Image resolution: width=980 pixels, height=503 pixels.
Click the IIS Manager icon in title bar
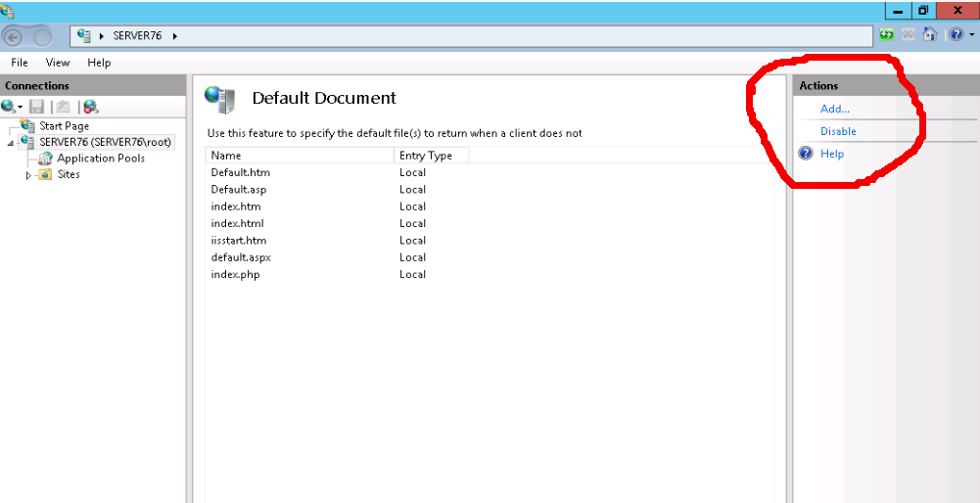click(x=6, y=10)
